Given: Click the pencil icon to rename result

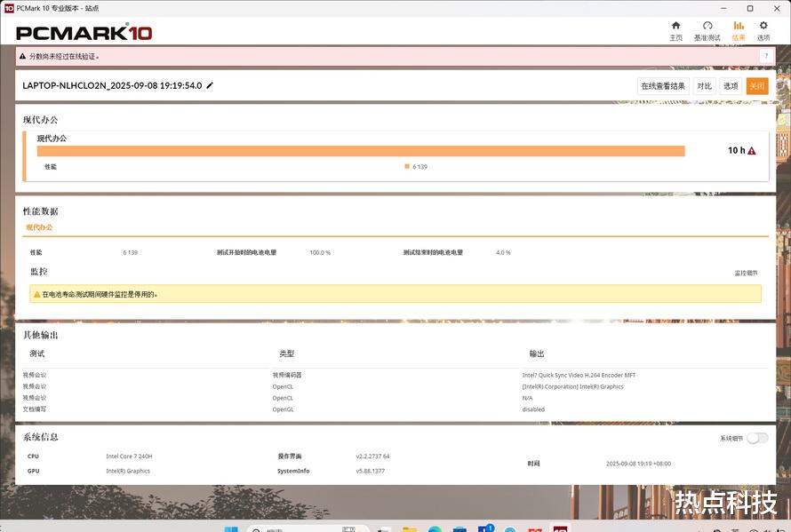Looking at the screenshot, I should 210,85.
